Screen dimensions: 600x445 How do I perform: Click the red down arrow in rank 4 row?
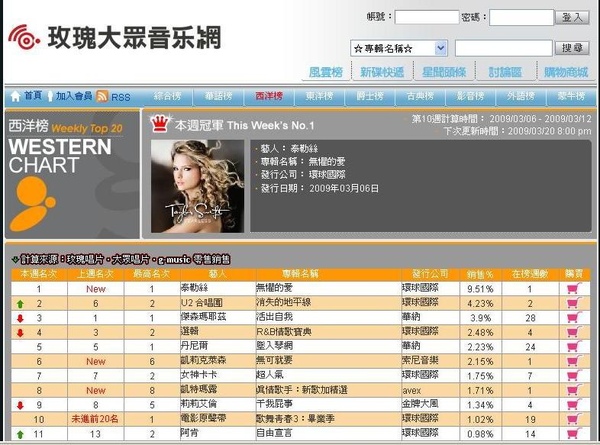pyautogui.click(x=20, y=333)
